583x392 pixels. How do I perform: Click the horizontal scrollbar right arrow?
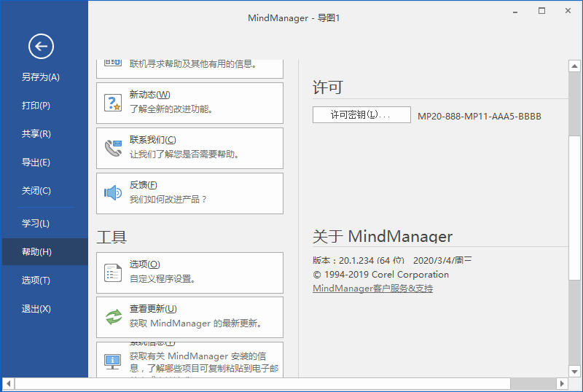(561, 383)
